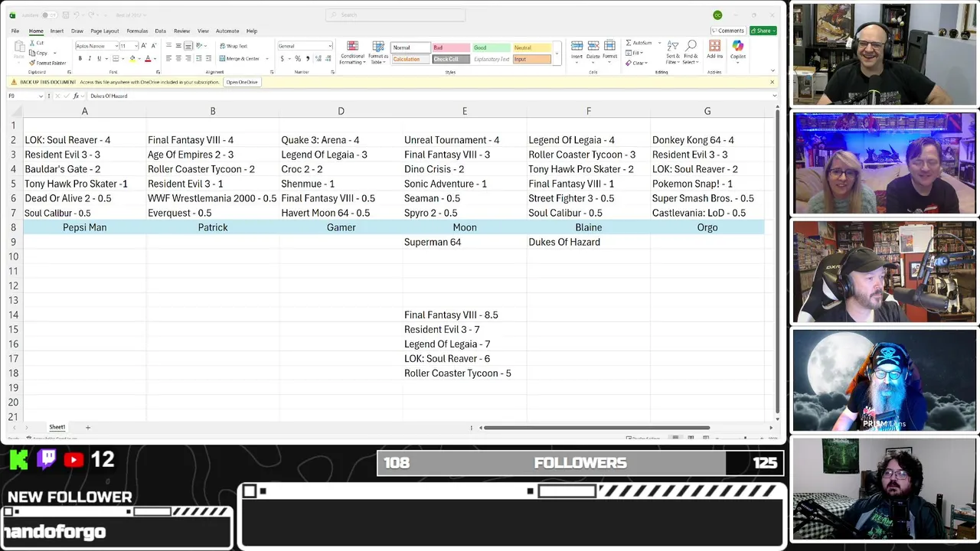Apply the Bad cell style

coord(451,47)
